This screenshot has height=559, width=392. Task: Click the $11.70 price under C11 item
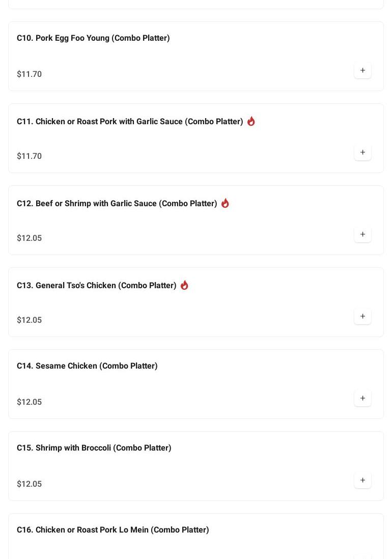[x=29, y=156]
